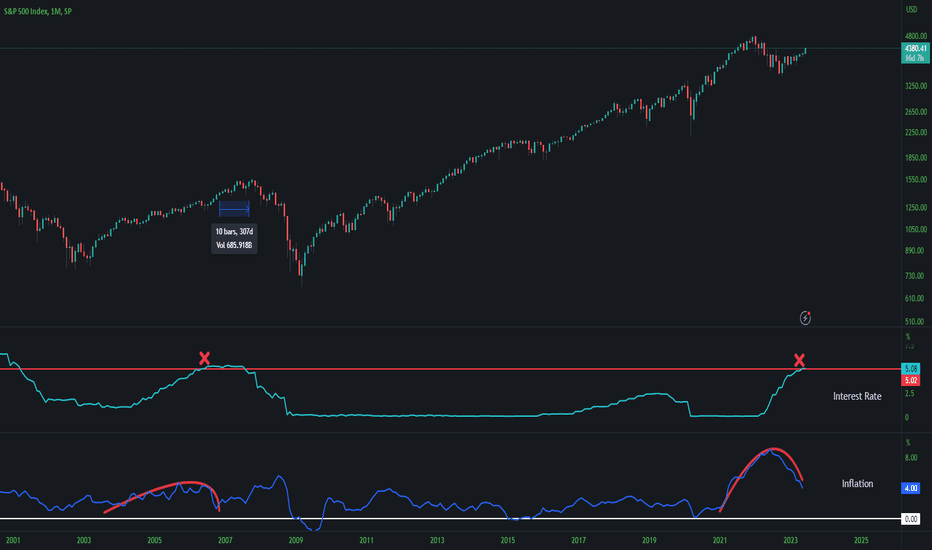Click the S&P 500 Index chart title
The height and width of the screenshot is (550, 932).
click(x=37, y=11)
